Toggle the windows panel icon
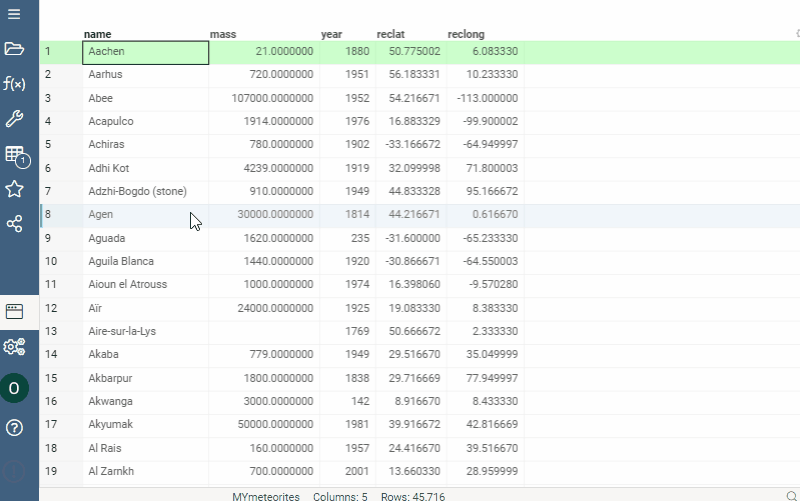The image size is (800, 501). tap(14, 311)
